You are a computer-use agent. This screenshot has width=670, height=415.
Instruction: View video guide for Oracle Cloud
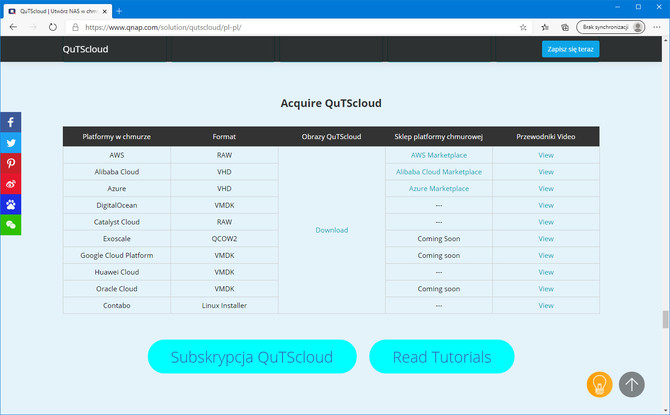546,288
